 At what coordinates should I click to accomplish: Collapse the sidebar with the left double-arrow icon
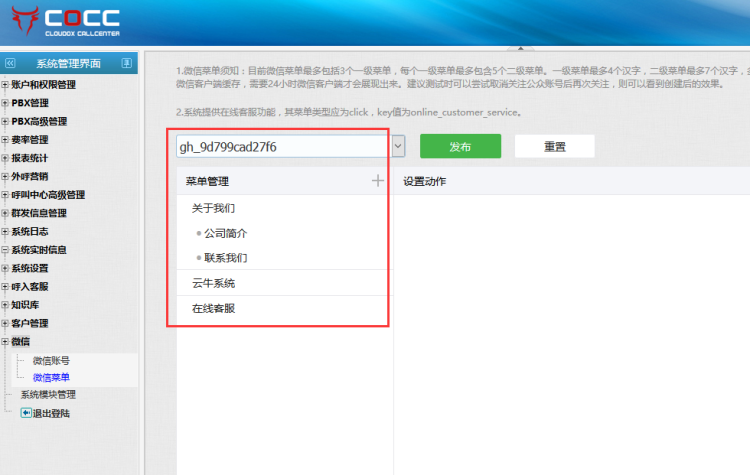pyautogui.click(x=10, y=63)
